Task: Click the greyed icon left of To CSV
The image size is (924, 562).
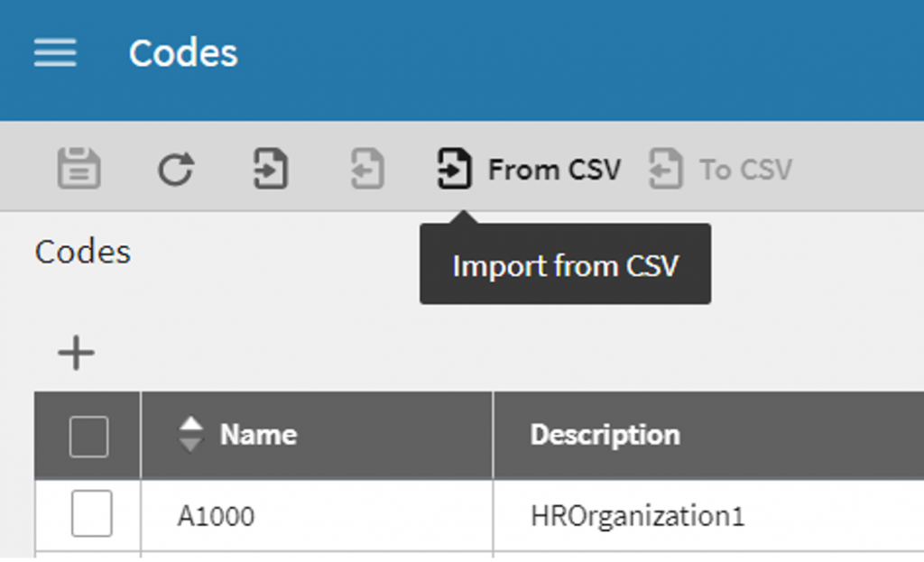Action: click(x=666, y=169)
